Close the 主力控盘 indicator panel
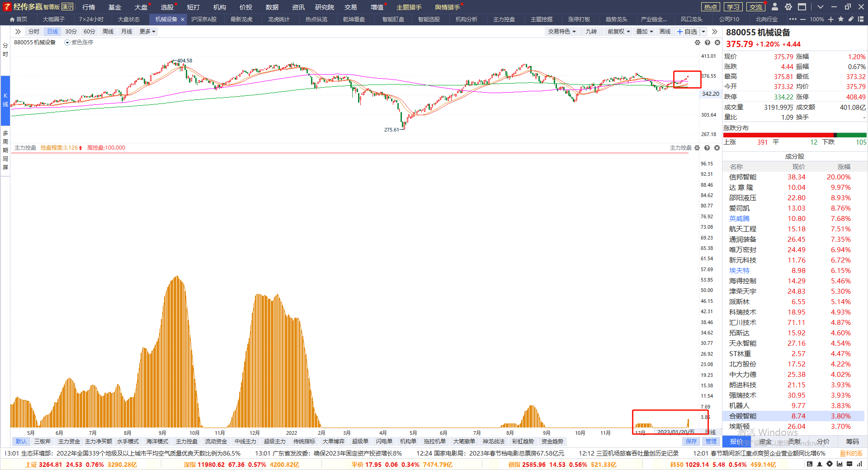The image size is (868, 470). tap(717, 148)
